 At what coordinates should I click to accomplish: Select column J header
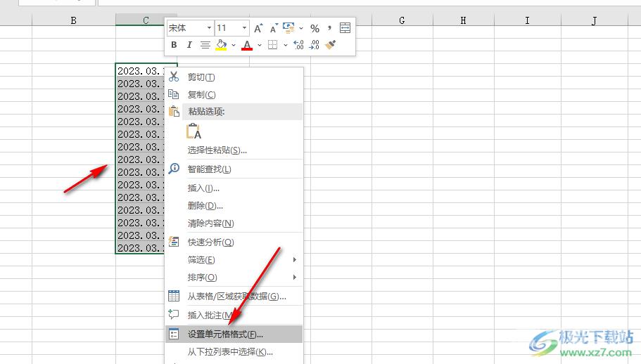(x=595, y=20)
